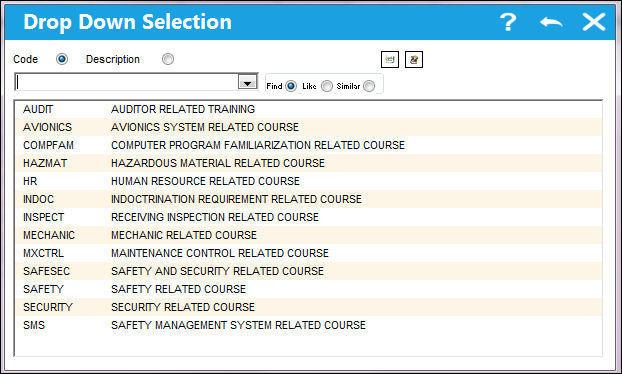Image resolution: width=622 pixels, height=374 pixels.
Task: Select the SMS code entry
Action: tap(34, 325)
